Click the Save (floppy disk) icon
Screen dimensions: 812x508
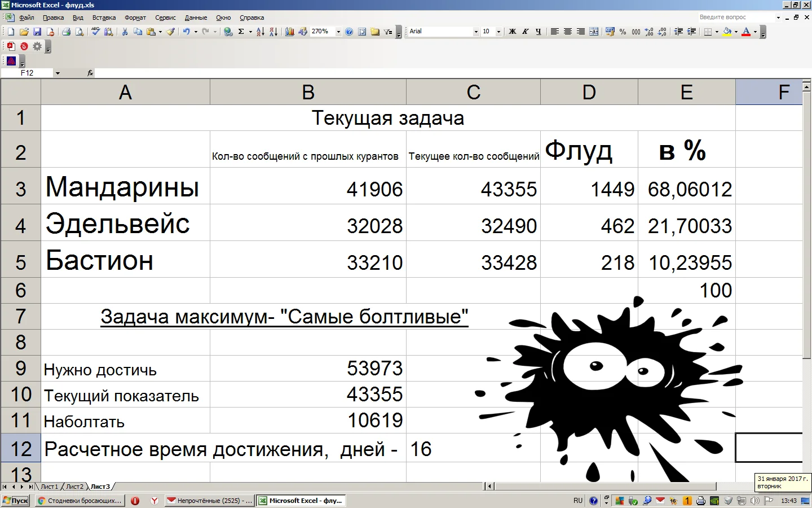point(37,32)
